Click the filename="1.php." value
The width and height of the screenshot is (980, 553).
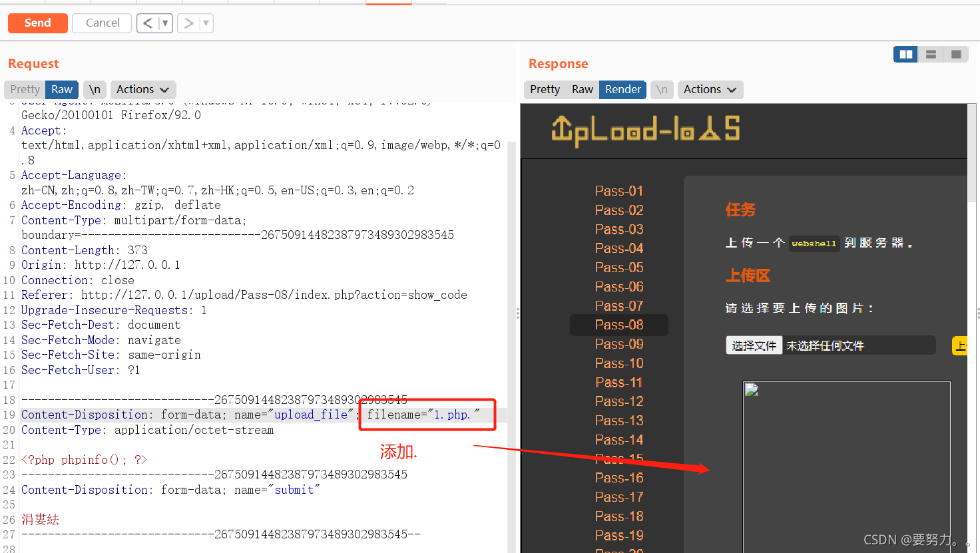click(x=423, y=415)
